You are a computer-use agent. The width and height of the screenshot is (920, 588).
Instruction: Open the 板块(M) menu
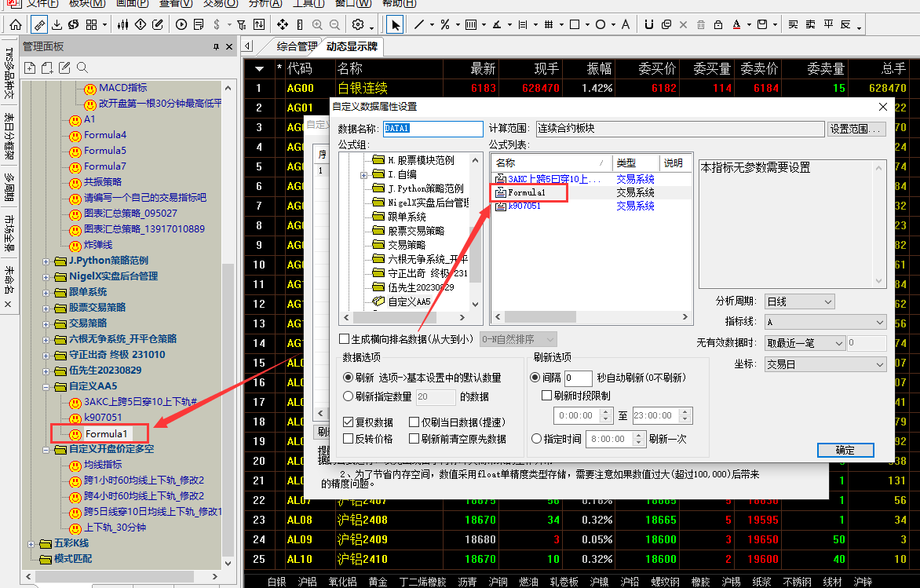(x=87, y=3)
